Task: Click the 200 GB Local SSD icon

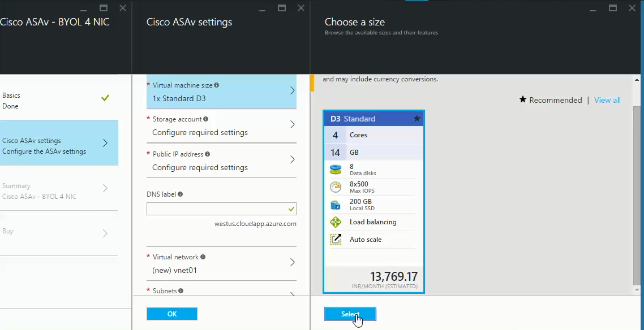Action: [335, 205]
